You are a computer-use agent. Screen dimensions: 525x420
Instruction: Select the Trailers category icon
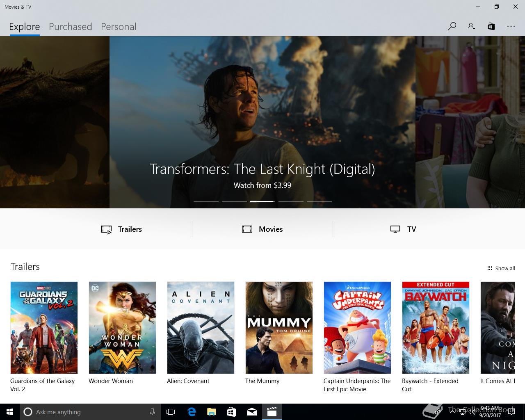tap(106, 229)
